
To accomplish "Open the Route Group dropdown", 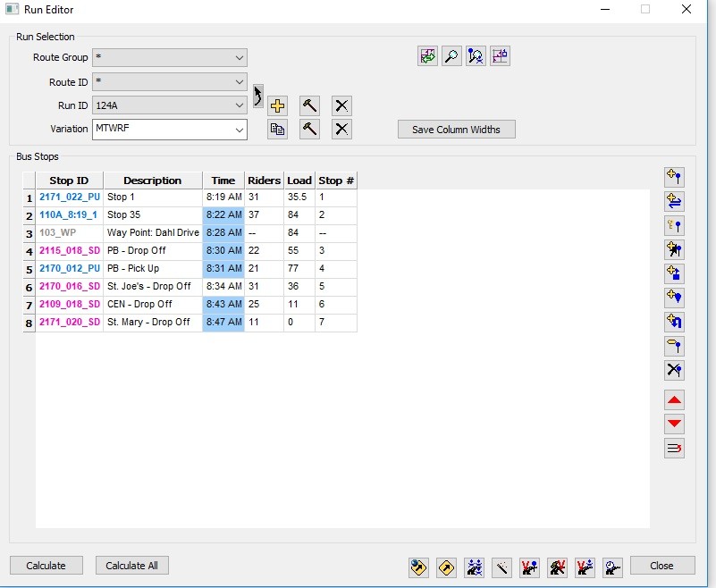I will coord(170,57).
